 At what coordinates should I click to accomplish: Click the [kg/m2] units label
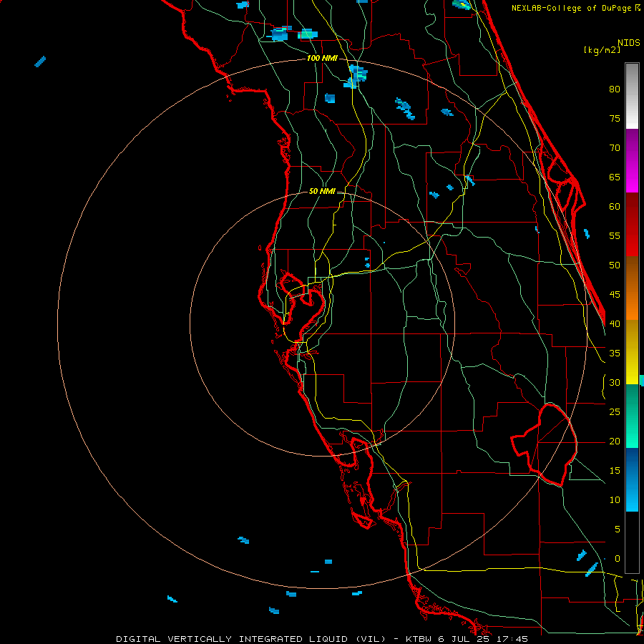[x=601, y=50]
